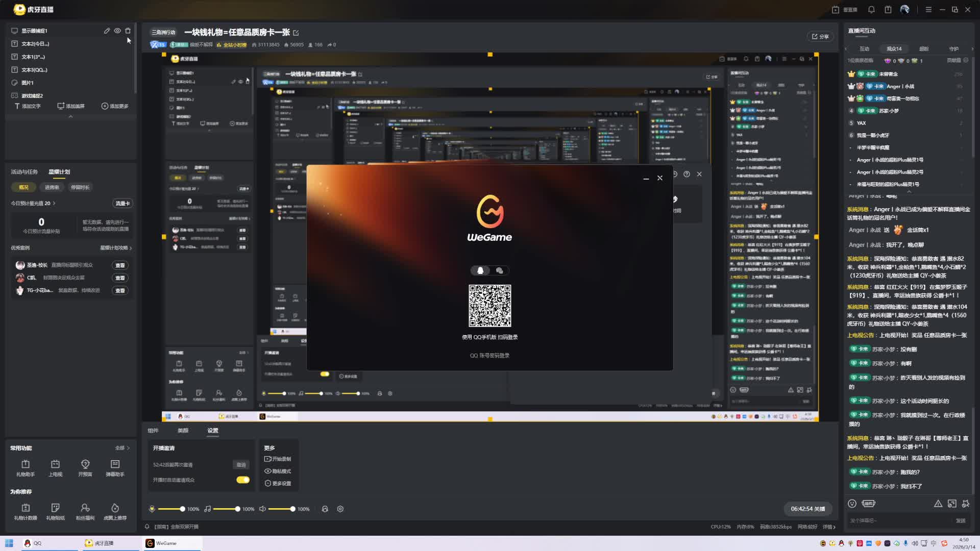Screen dimensions: 980x551
Task: Switch to the 美颜 tab
Action: pos(183,431)
